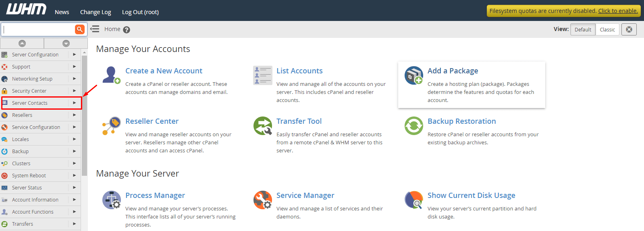644x231 pixels.
Task: Click the Resellers sidebar icon
Action: coord(4,115)
